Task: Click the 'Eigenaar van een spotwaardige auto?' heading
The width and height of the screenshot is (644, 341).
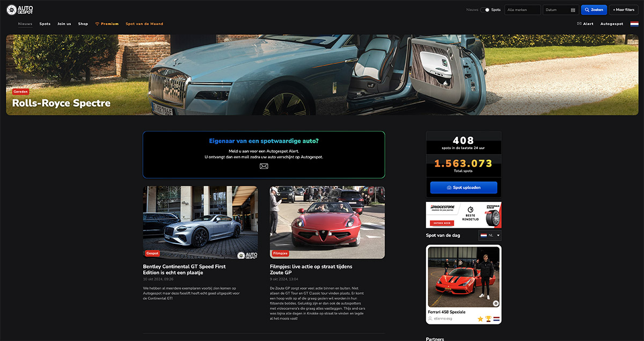Action: tap(264, 141)
